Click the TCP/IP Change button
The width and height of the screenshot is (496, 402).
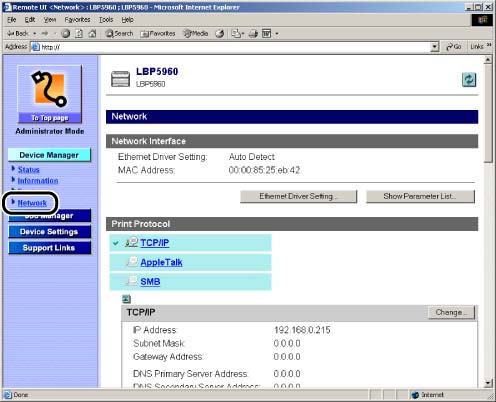[x=452, y=312]
